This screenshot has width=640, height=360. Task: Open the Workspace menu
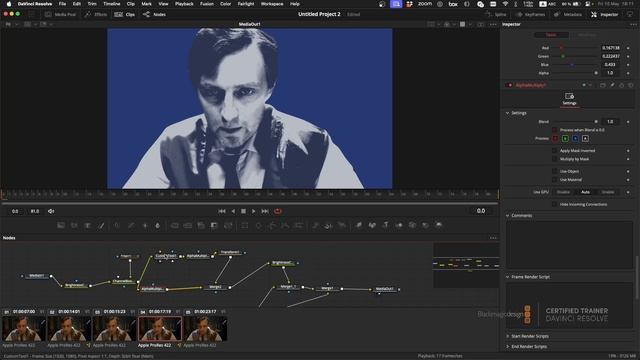[272, 4]
